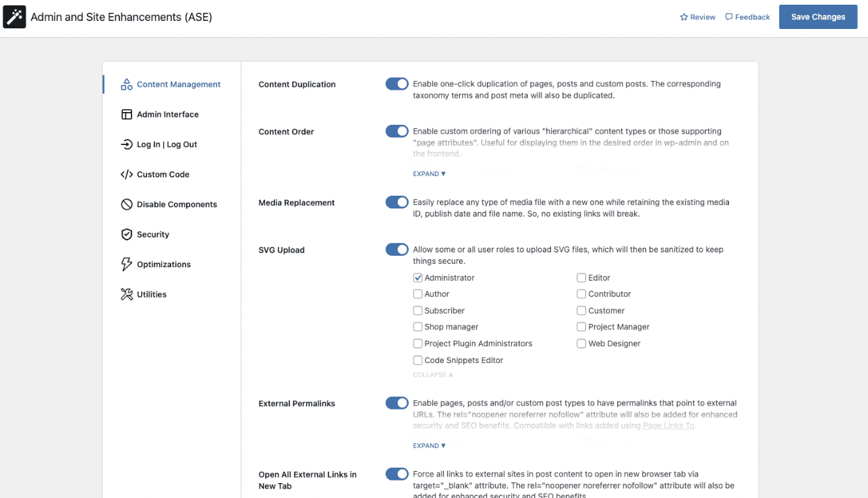Enable SVG upload for Subscriber role
Screen dimensions: 868x498
coord(417,310)
